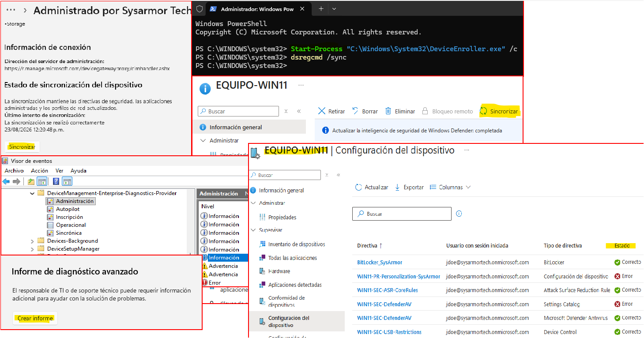Viewport: 644px width, 338px height.
Task: Open Aplicaciones detectadas in the sidebar
Action: (290, 285)
